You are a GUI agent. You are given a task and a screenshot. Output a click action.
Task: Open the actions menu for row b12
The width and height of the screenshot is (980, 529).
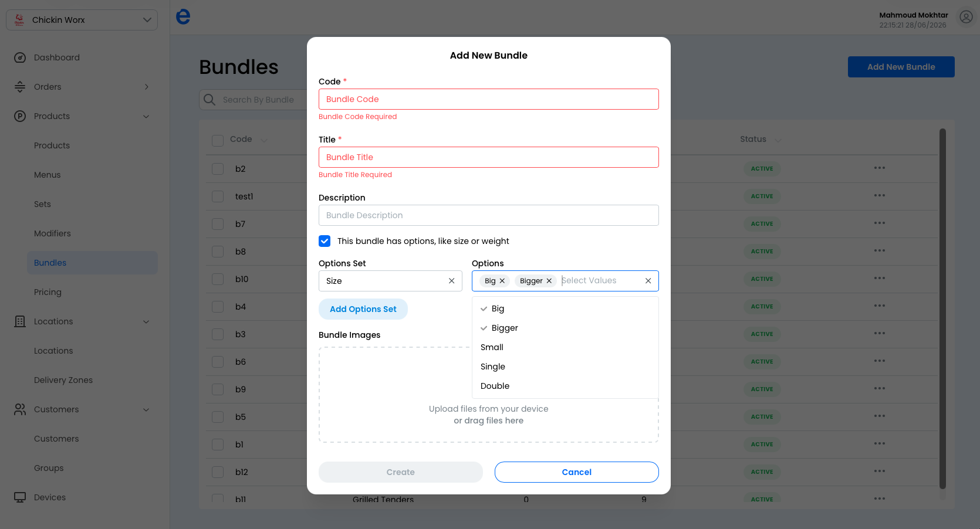(879, 471)
